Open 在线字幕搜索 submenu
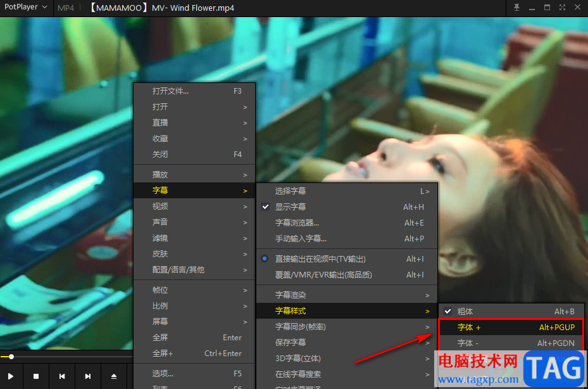Viewport: 588px width, 389px height. click(347, 374)
